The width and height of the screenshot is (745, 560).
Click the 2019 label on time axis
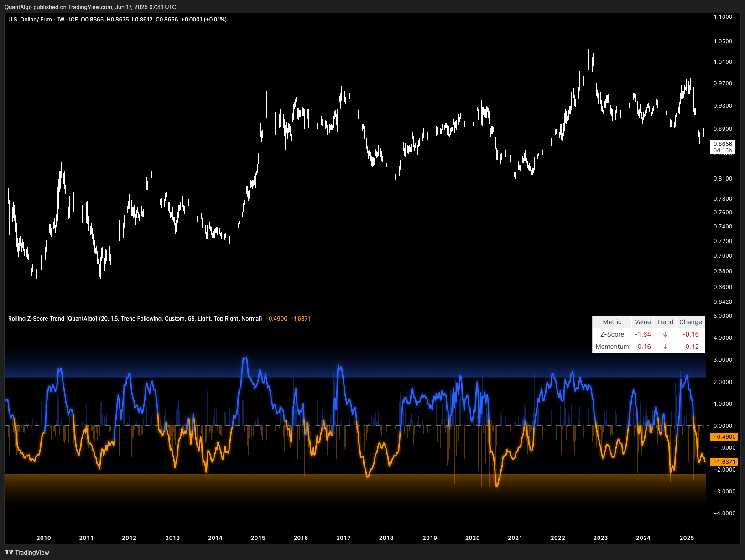[430, 538]
